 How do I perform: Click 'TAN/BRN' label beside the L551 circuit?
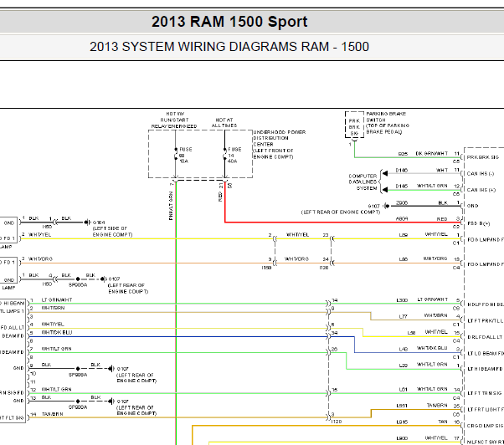pos(437,406)
